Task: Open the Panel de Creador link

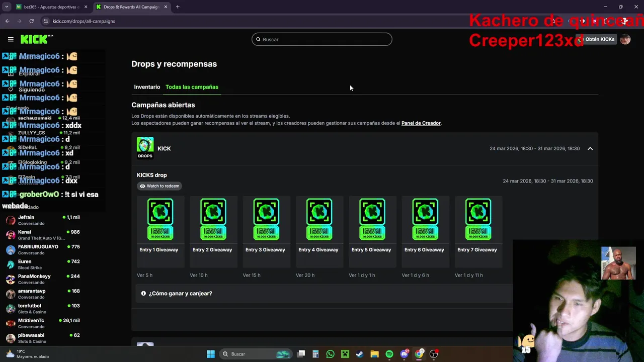Action: 421,123
